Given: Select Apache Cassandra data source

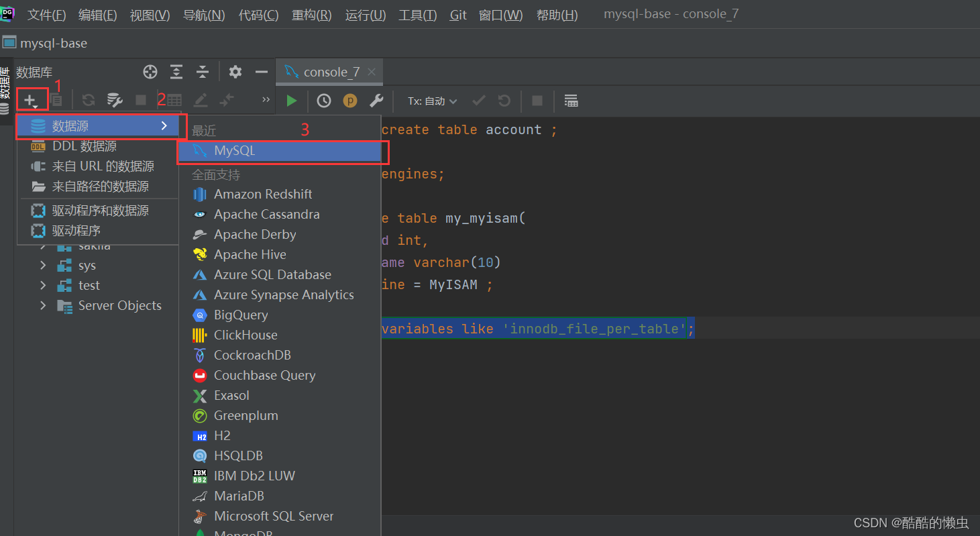Looking at the screenshot, I should tap(280, 214).
